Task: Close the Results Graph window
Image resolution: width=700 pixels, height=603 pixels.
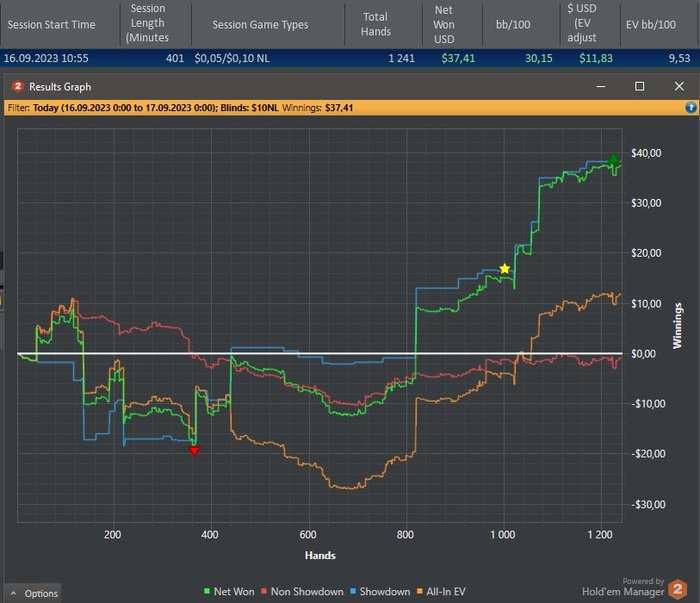Action: tap(679, 86)
